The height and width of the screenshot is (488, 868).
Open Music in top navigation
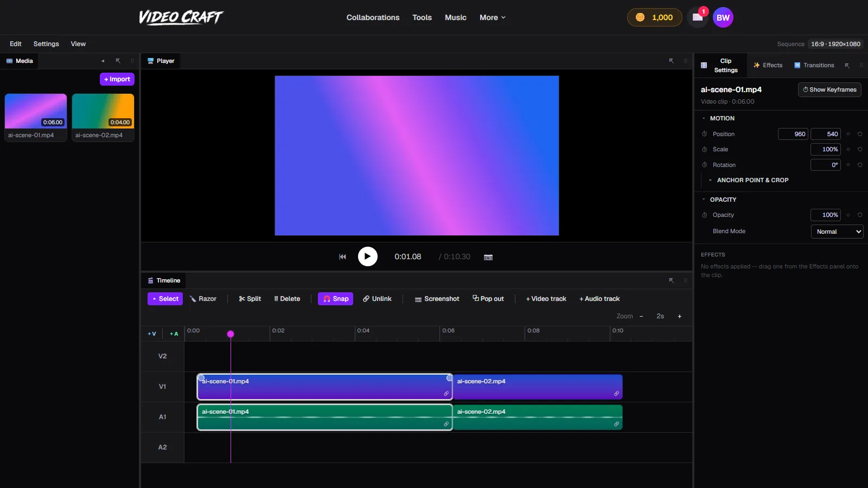click(456, 17)
